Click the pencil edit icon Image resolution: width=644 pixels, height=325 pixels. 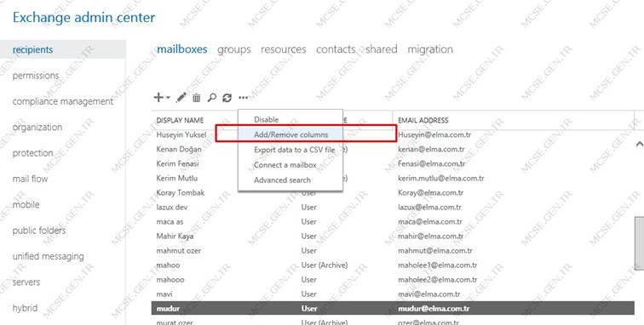(181, 97)
